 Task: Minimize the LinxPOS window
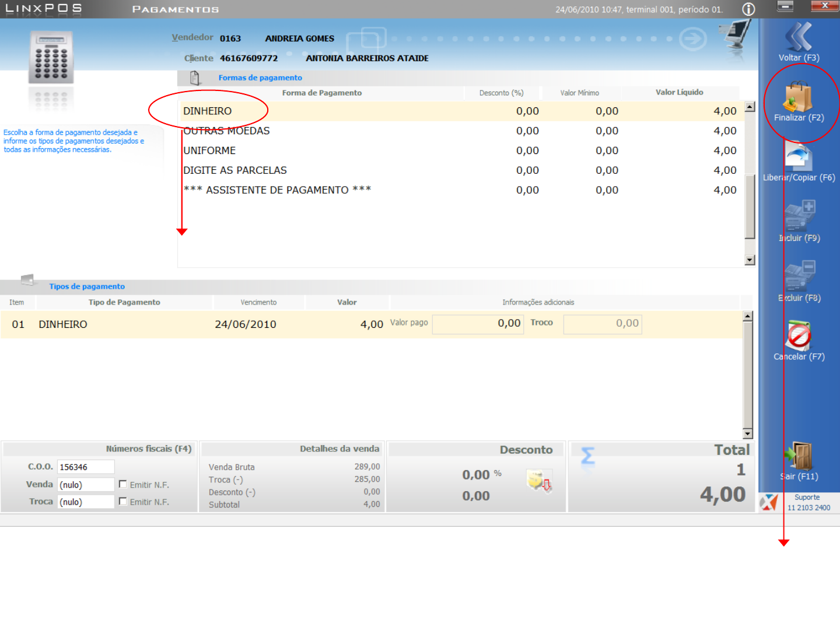pos(786,6)
